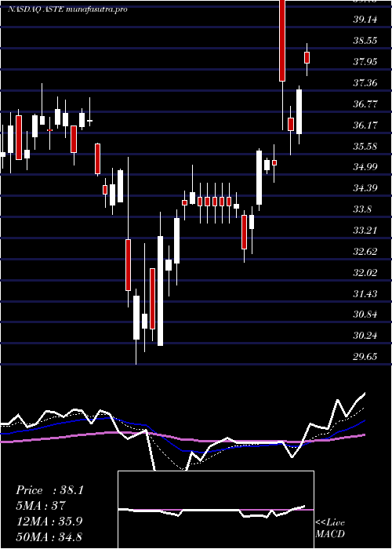The image size is (392, 549).
Task: Click the 32.02 price axis label
Action: point(365,272)
